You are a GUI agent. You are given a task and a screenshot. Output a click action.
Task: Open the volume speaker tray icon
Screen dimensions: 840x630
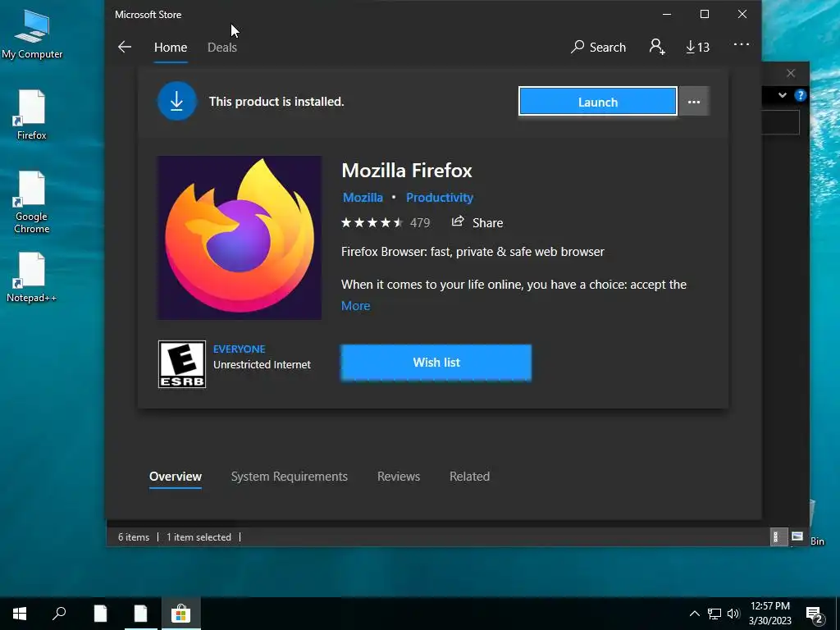tap(733, 614)
